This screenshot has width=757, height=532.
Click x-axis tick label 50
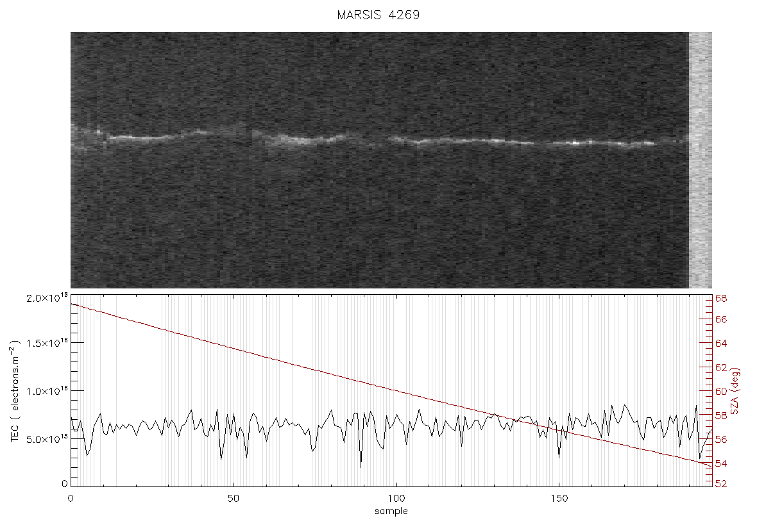233,498
